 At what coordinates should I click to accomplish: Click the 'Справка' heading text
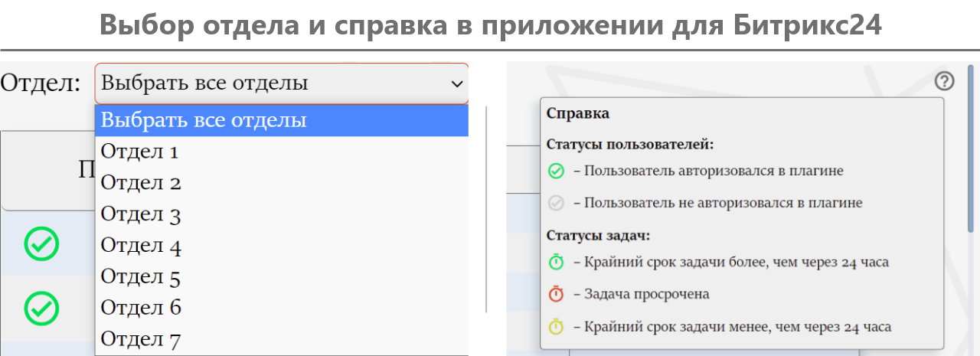[x=578, y=114]
